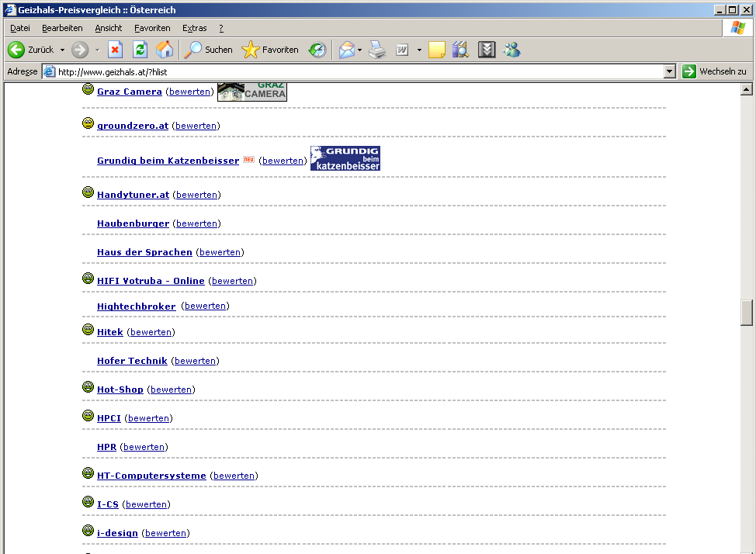
Task: Click the Graz Camera logo image
Action: tap(252, 92)
